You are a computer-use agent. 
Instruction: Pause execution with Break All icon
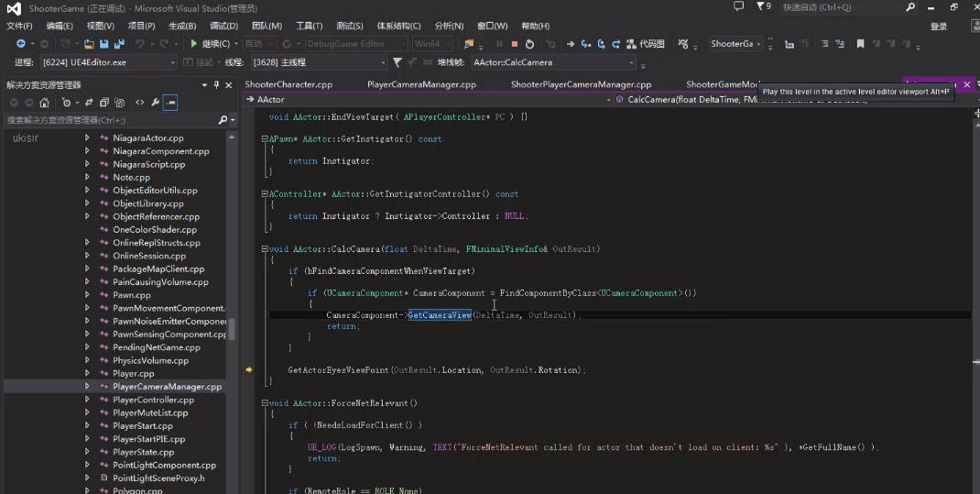pyautogui.click(x=499, y=44)
